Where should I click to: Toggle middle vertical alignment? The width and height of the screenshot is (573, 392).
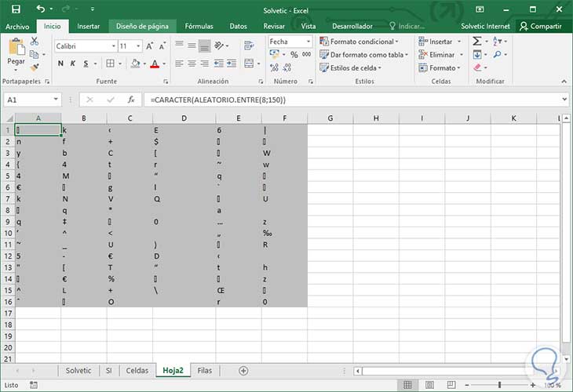(x=192, y=45)
